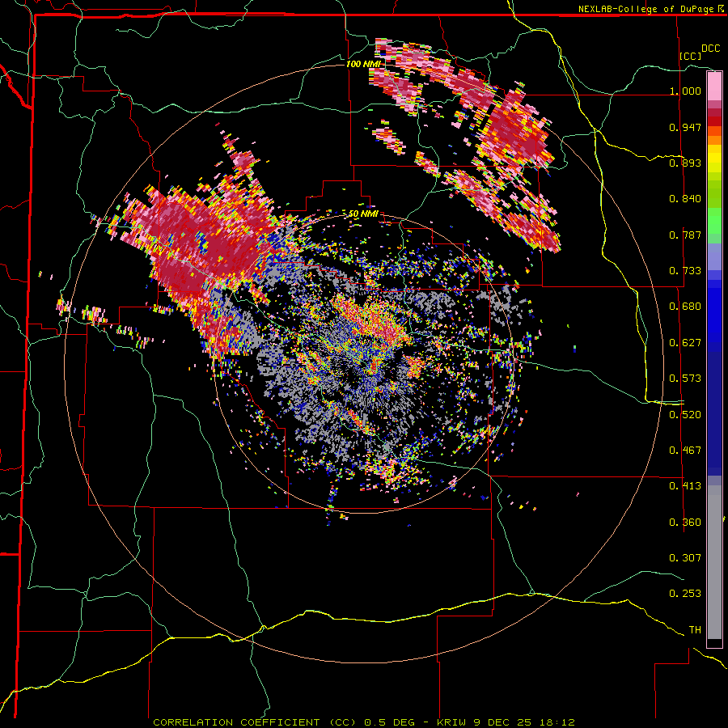Pick the red color bar segment
Viewport: 728px width, 728px height.
click(714, 121)
